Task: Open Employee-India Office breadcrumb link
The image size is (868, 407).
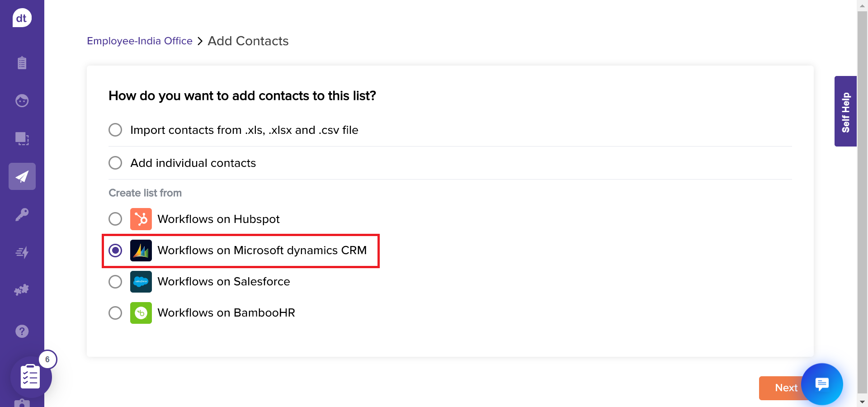Action: click(139, 41)
